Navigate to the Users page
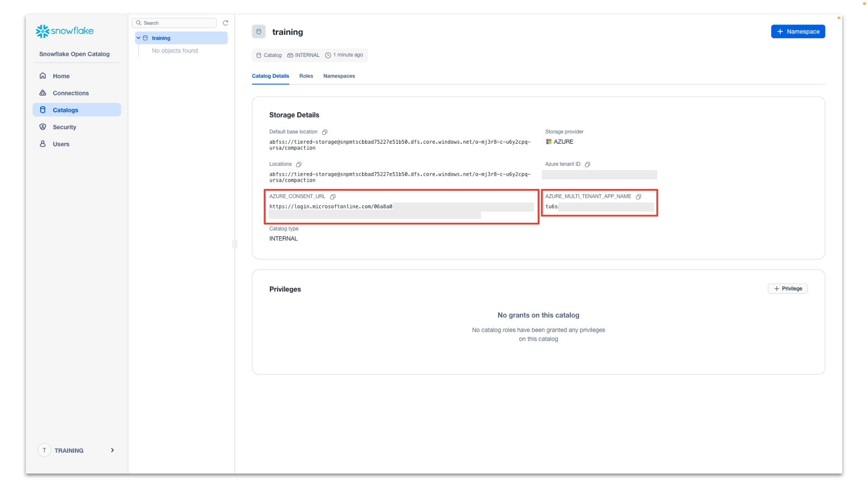Screen dimensions: 868x488 (61, 144)
